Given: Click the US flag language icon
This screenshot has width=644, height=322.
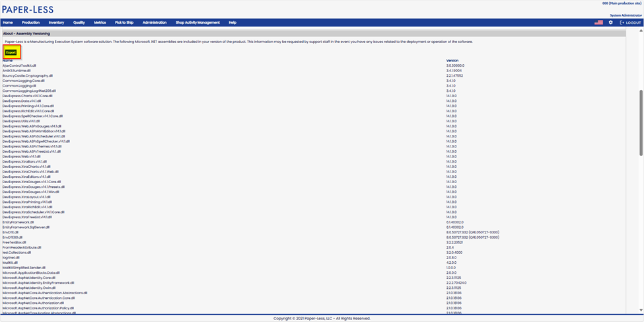Looking at the screenshot, I should click(x=598, y=22).
